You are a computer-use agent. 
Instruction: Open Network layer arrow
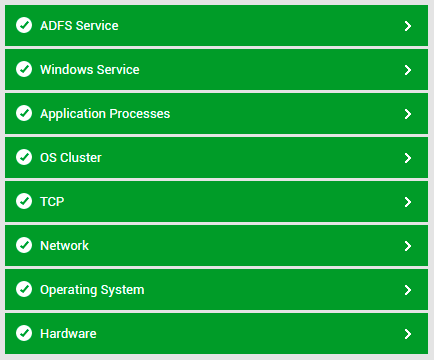coord(408,246)
